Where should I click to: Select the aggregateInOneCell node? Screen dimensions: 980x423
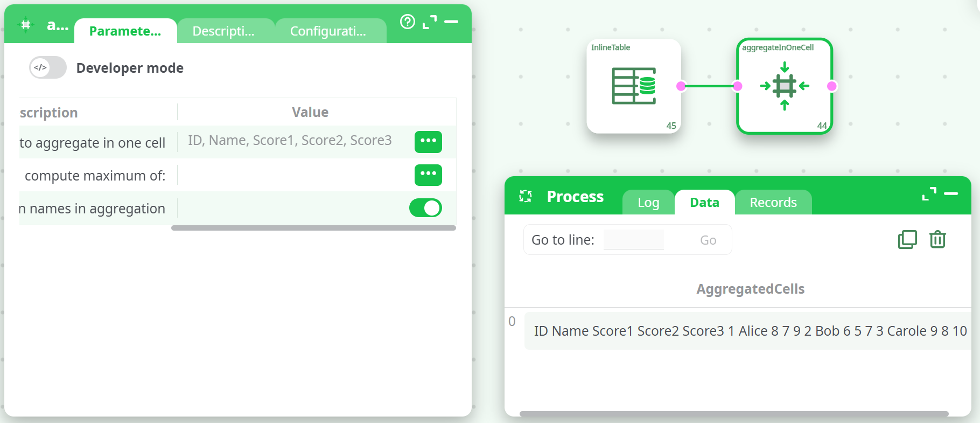(784, 86)
